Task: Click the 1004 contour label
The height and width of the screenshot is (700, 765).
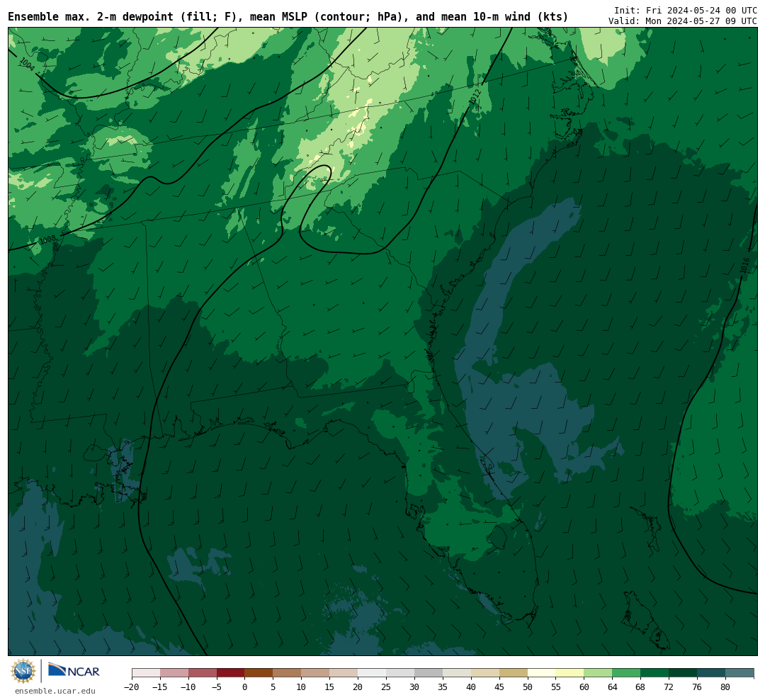Action: pyautogui.click(x=27, y=64)
